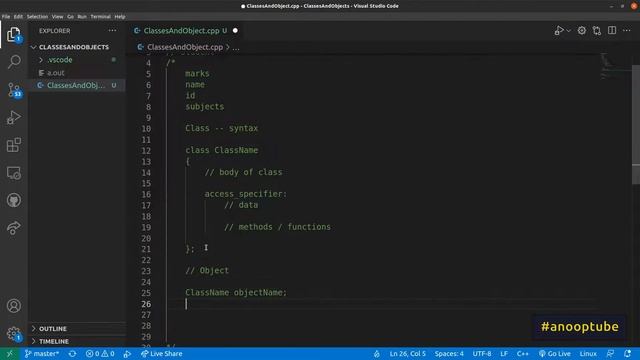The width and height of the screenshot is (640, 360).
Task: Open the Explorer view in activity bar
Action: click(x=13, y=34)
